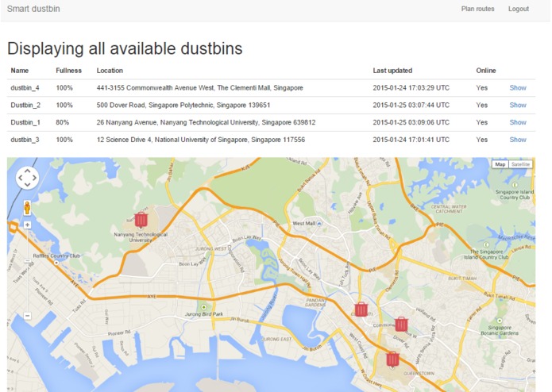The image size is (552, 392).
Task: Click the 500 Dover Road address cell
Action: point(183,105)
